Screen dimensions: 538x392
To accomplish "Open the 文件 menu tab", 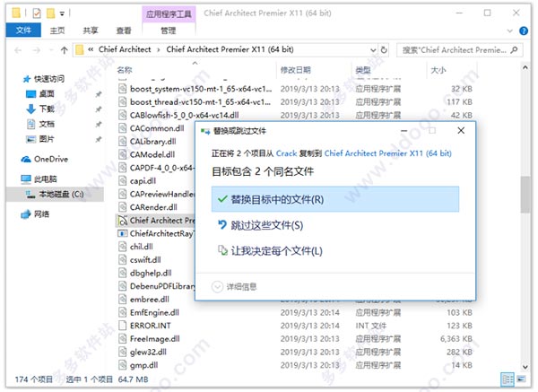I will click(x=23, y=30).
